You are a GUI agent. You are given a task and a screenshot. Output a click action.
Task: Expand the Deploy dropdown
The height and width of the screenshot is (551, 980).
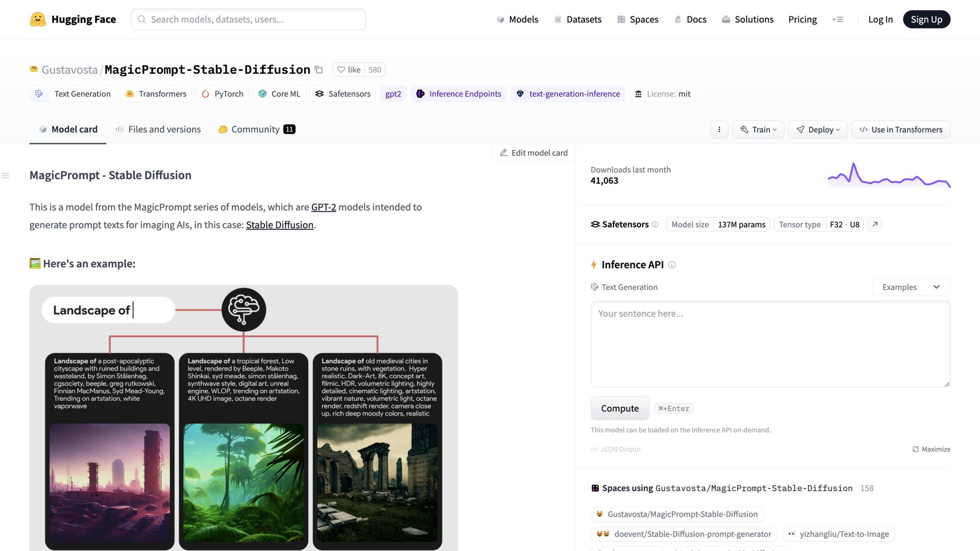[818, 130]
